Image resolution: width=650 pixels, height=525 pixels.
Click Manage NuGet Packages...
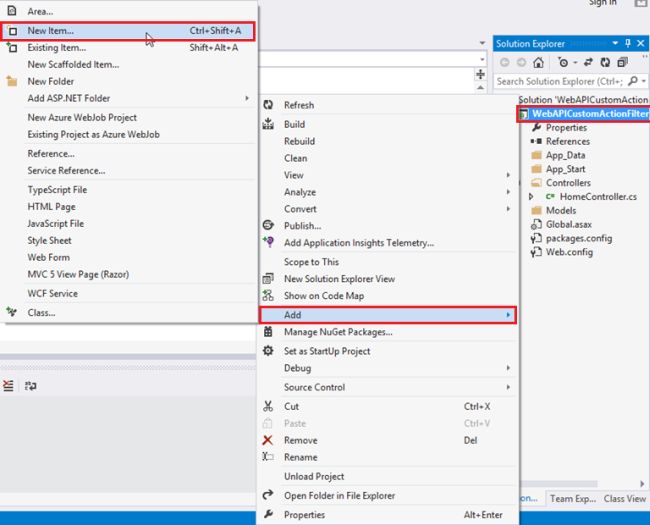(388, 332)
